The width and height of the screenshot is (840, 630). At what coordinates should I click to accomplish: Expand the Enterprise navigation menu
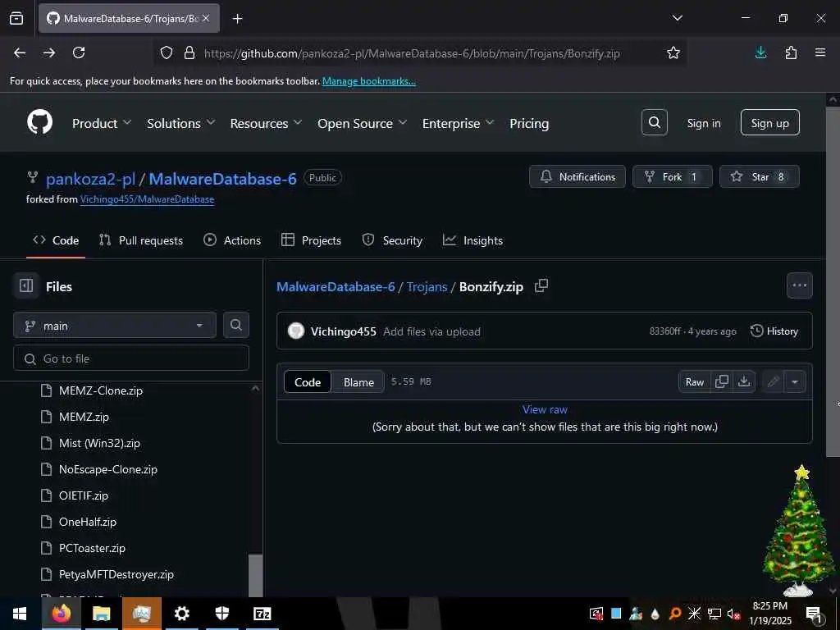pos(458,123)
